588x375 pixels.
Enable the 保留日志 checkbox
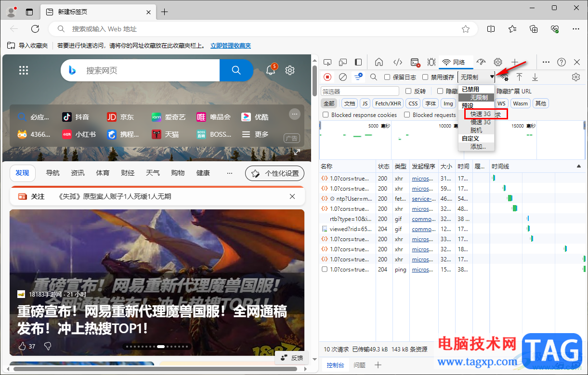coord(387,77)
